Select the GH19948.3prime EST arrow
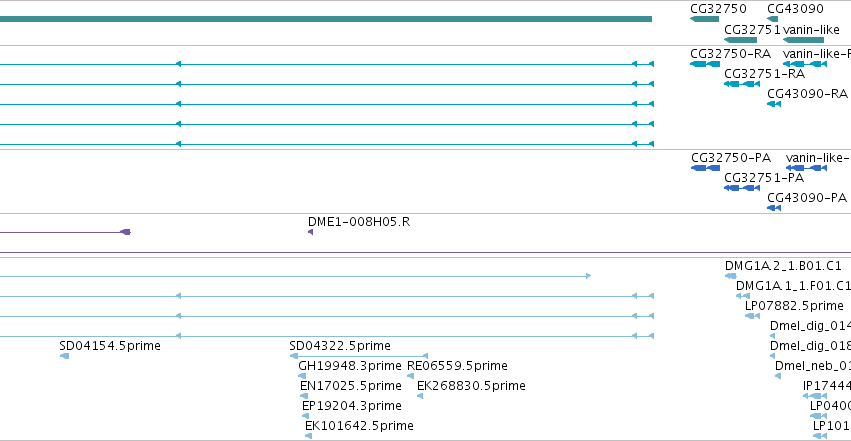 click(302, 376)
